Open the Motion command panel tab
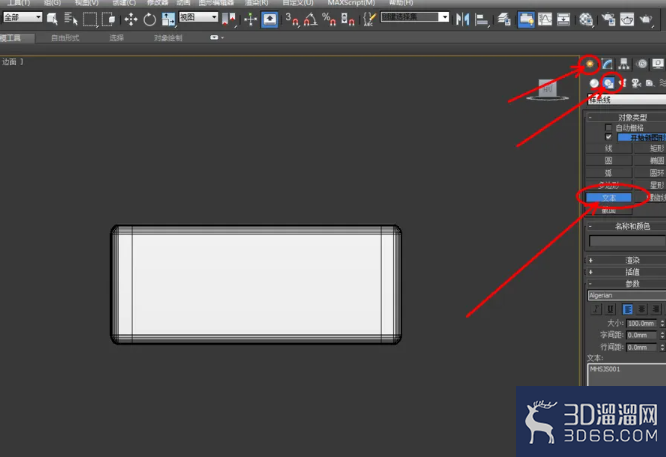This screenshot has height=457, width=666. [642, 64]
